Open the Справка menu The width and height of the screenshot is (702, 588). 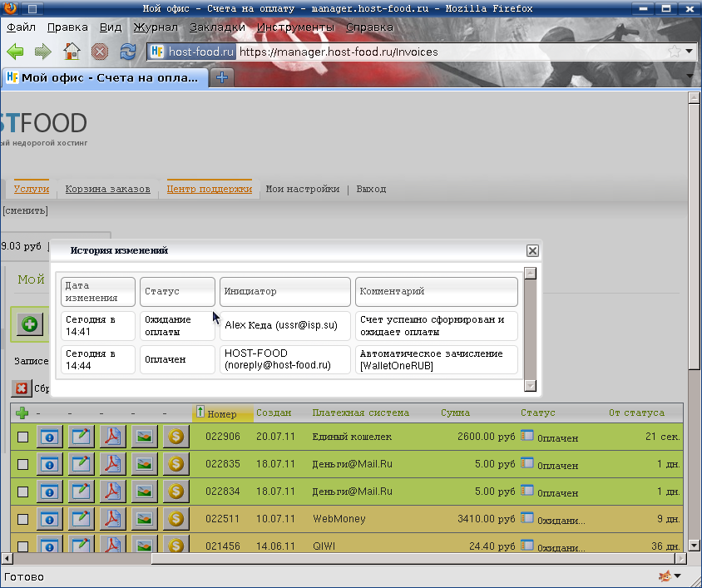369,27
